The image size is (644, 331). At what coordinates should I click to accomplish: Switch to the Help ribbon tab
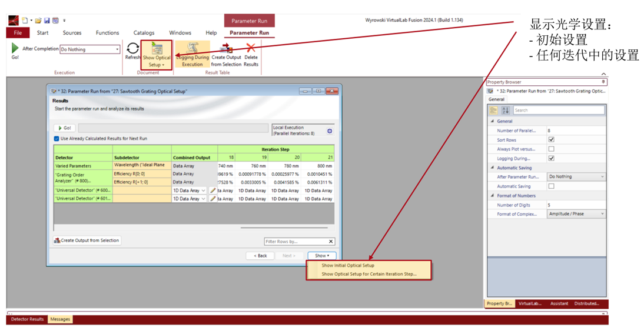(x=211, y=33)
